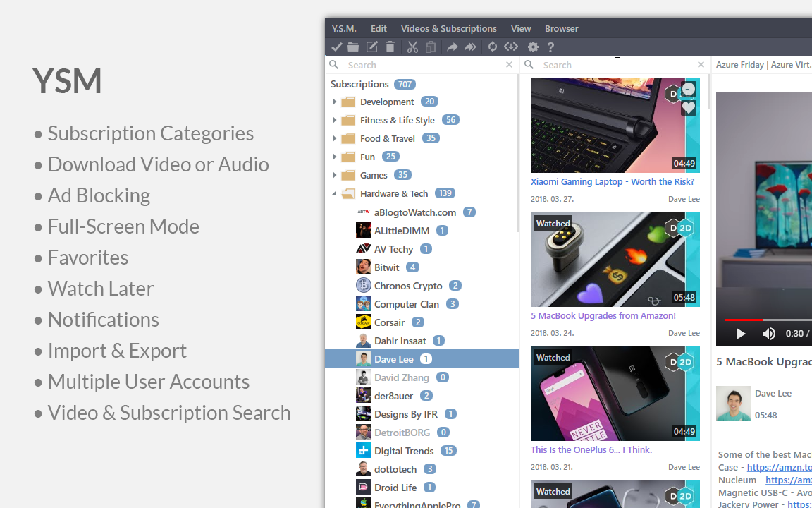Open the Browser menu

pyautogui.click(x=561, y=28)
